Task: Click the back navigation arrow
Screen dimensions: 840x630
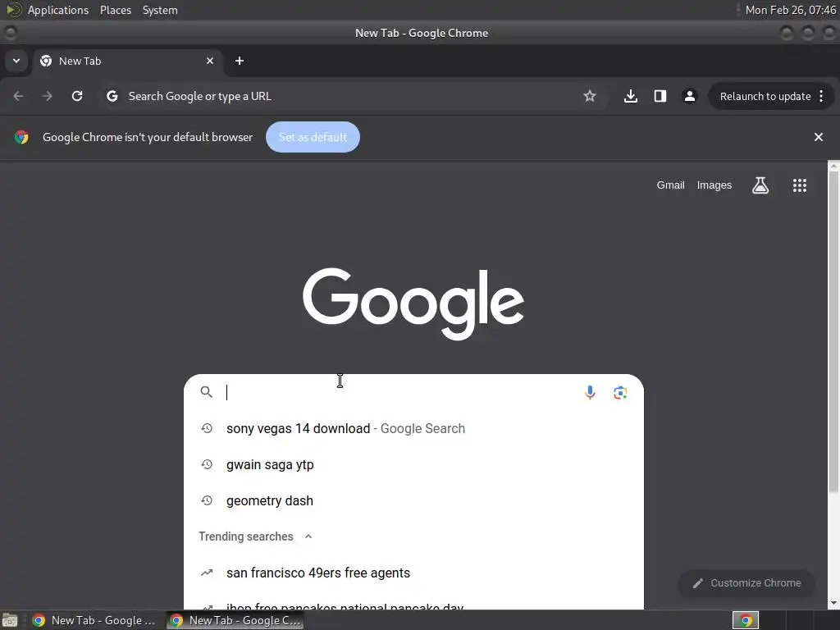Action: [x=18, y=97]
